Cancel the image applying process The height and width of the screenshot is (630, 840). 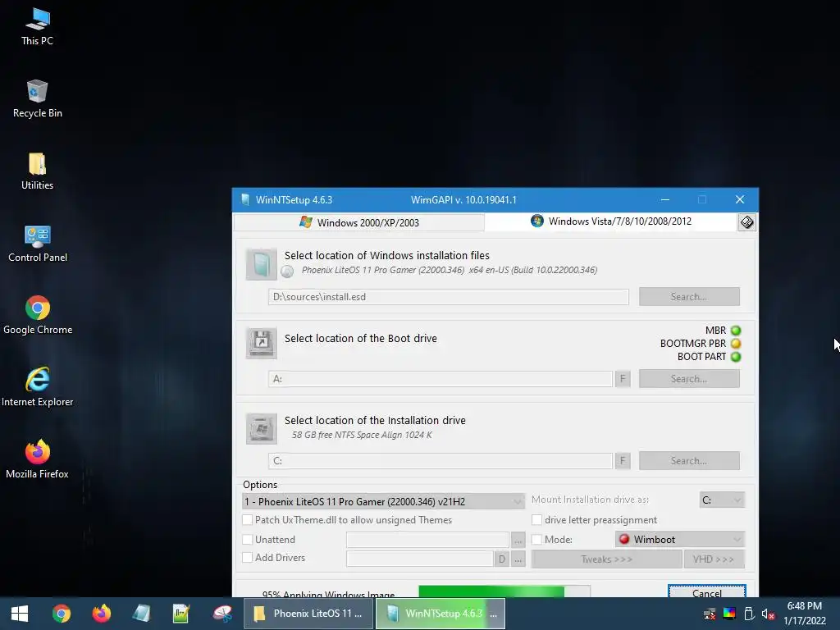click(706, 591)
